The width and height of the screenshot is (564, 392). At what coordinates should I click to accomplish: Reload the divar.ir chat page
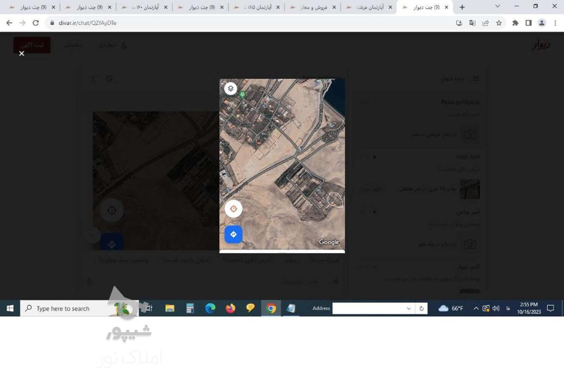pyautogui.click(x=36, y=23)
